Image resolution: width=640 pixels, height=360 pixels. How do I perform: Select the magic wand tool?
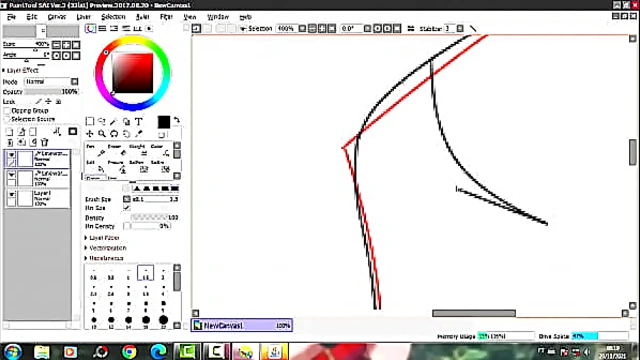(114, 122)
